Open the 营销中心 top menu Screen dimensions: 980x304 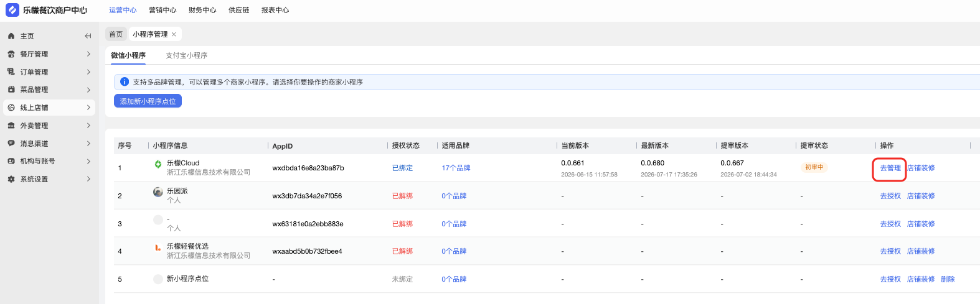(163, 10)
